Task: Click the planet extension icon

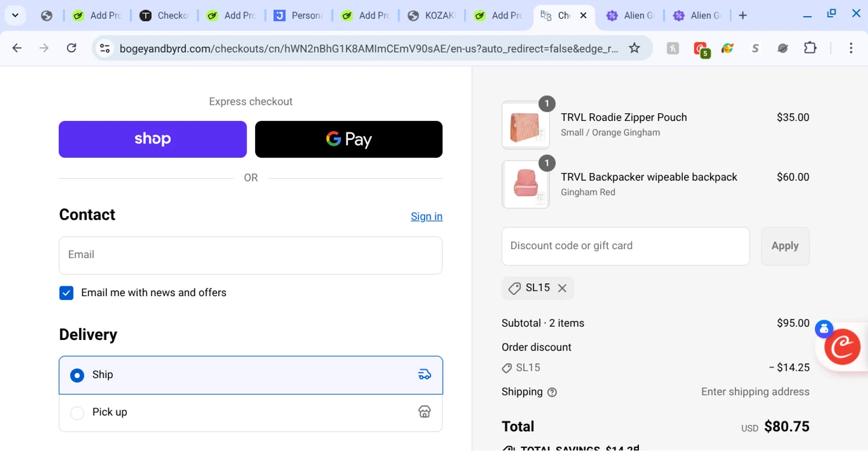Action: 782,49
